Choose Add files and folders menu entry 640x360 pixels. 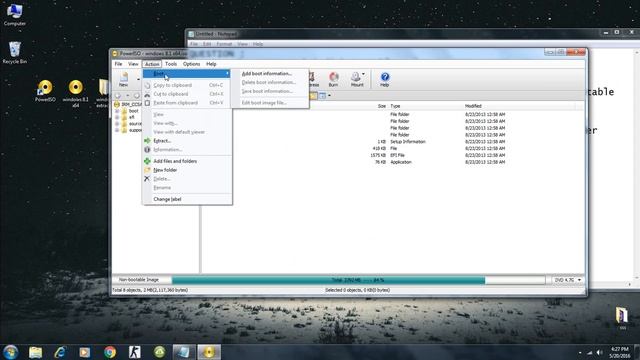tap(187, 161)
